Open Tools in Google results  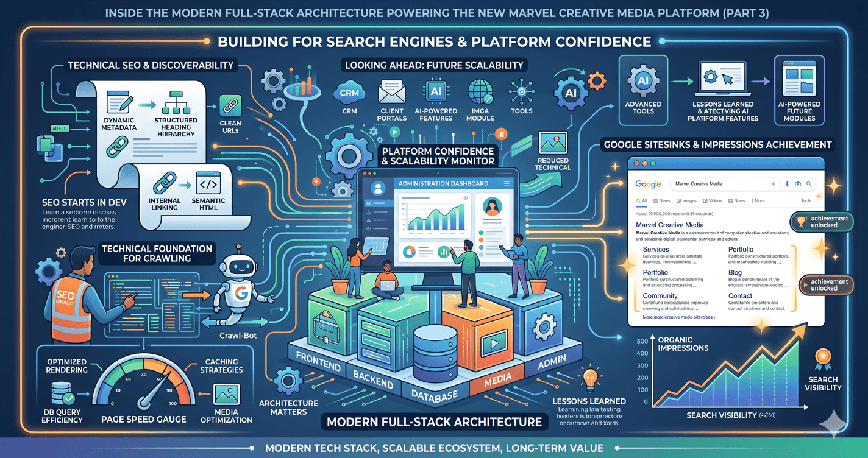[806, 200]
